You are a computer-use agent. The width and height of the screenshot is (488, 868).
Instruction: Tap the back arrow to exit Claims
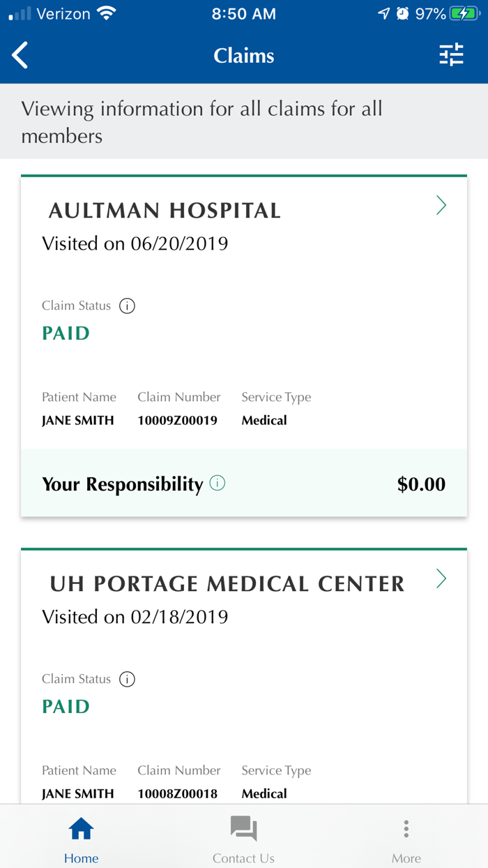(19, 54)
